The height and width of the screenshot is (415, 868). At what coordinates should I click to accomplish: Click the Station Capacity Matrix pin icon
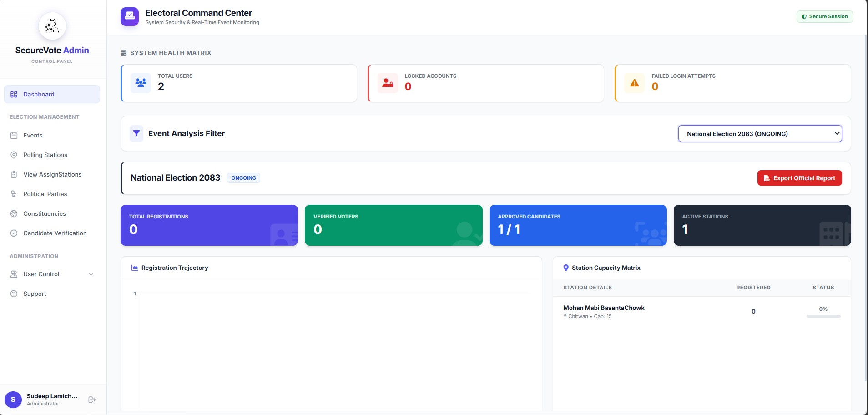(566, 268)
